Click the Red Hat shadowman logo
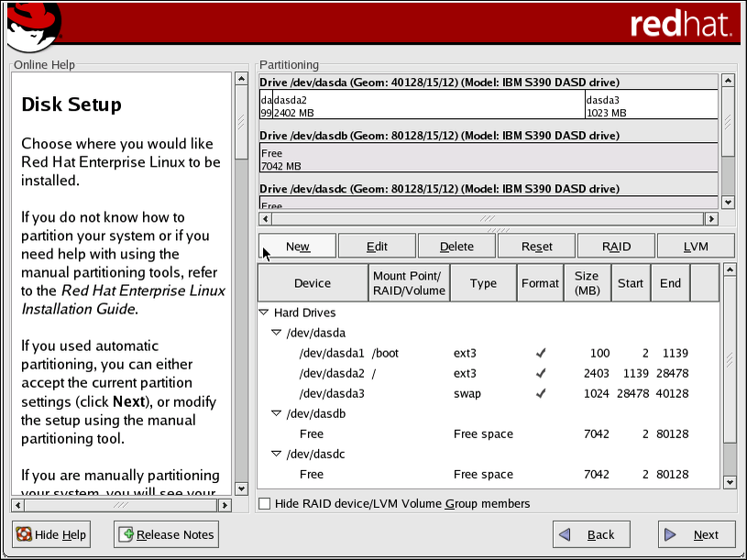Viewport: 747px width, 560px height. [x=32, y=26]
